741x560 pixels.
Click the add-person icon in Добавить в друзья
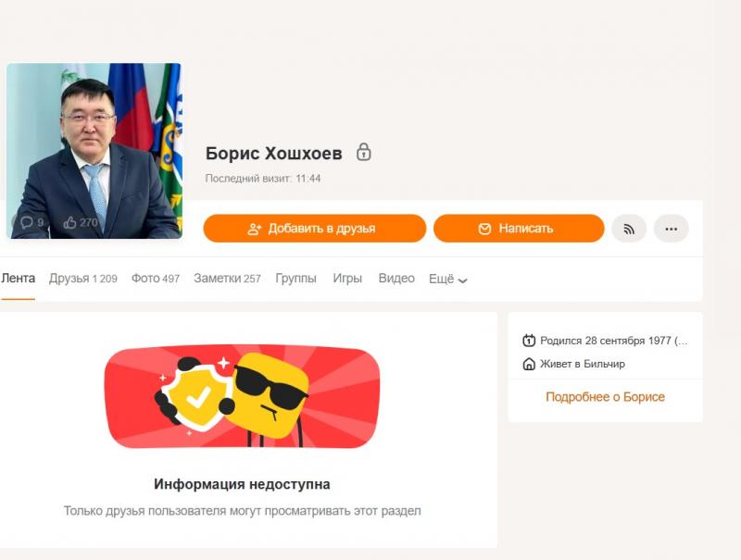pos(254,229)
